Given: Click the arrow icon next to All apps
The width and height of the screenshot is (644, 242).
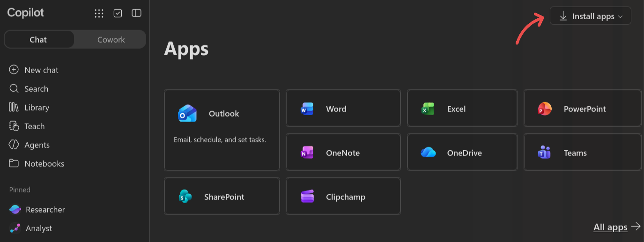Looking at the screenshot, I should 636,227.
